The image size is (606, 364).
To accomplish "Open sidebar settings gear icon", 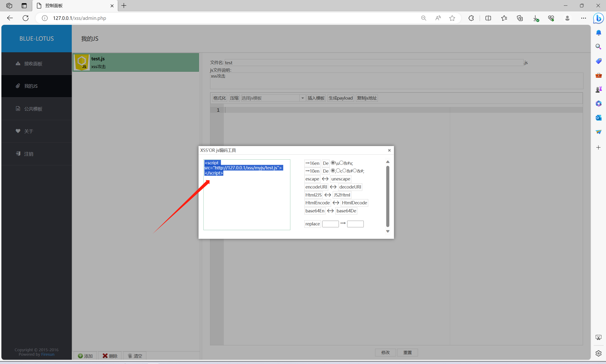I will tap(598, 353).
